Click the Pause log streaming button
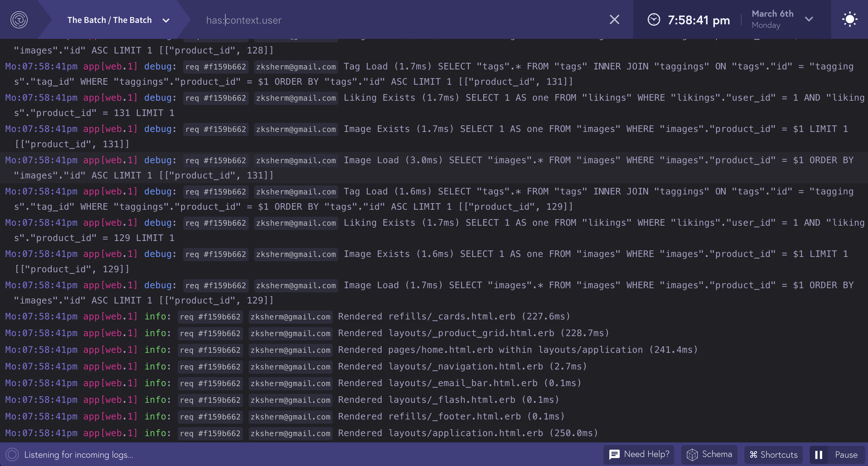Image resolution: width=868 pixels, height=466 pixels. 837,455
